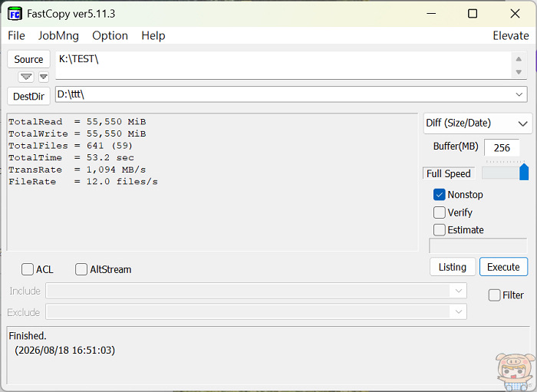Enable the ACL checkbox
The height and width of the screenshot is (392, 537).
click(28, 269)
